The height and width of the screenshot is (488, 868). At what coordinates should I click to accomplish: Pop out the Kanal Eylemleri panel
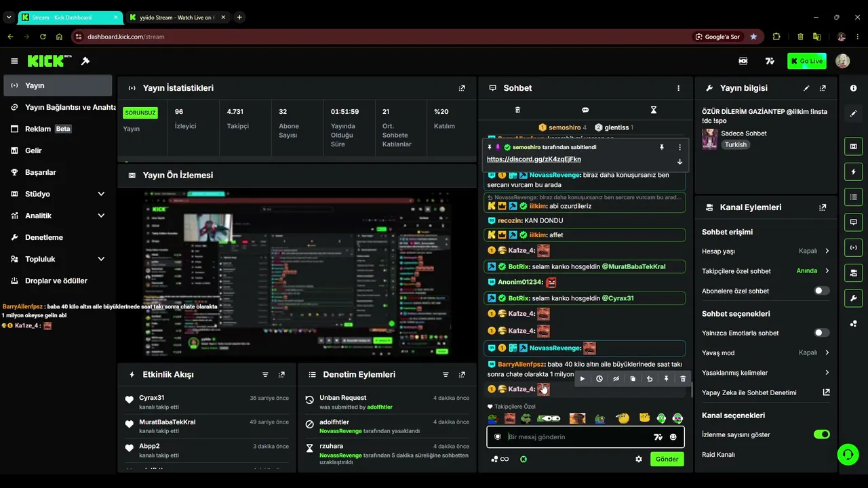click(x=823, y=207)
